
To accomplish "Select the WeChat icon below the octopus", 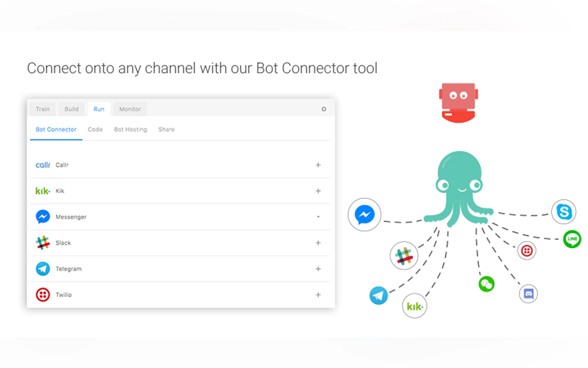I will (486, 284).
